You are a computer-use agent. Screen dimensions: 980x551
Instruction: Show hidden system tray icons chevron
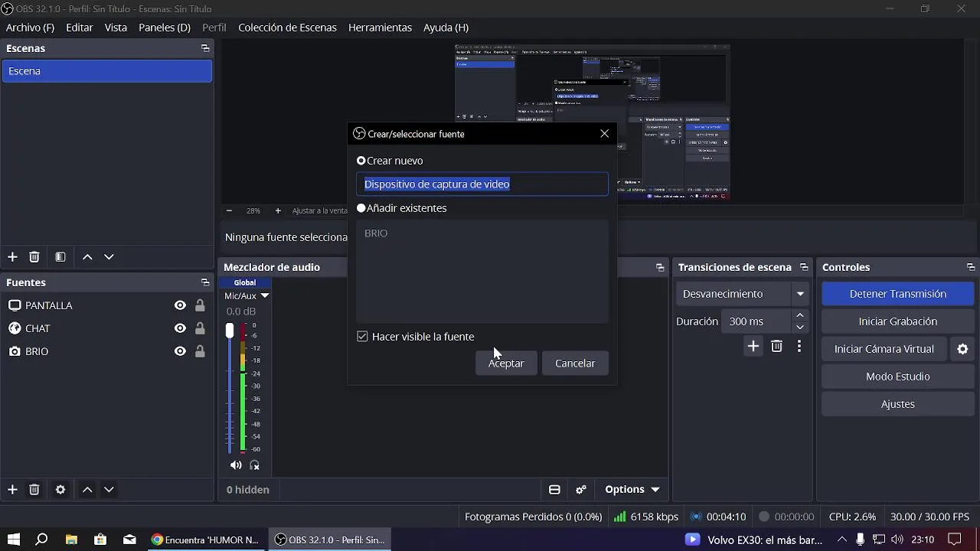pyautogui.click(x=842, y=540)
